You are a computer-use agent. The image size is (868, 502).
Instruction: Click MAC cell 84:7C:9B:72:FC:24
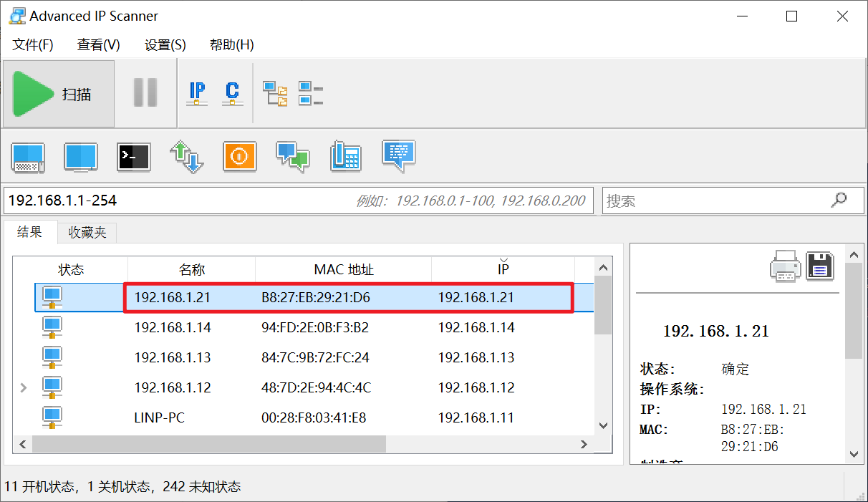point(315,357)
